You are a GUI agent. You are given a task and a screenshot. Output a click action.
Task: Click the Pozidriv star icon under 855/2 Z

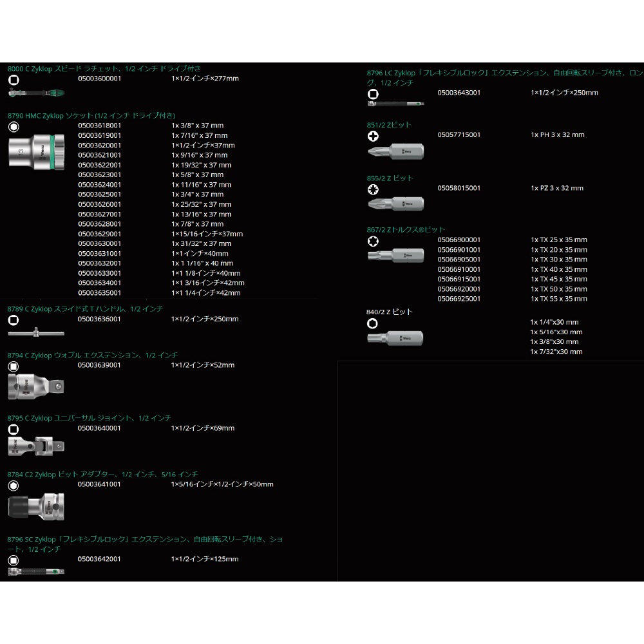pyautogui.click(x=373, y=189)
